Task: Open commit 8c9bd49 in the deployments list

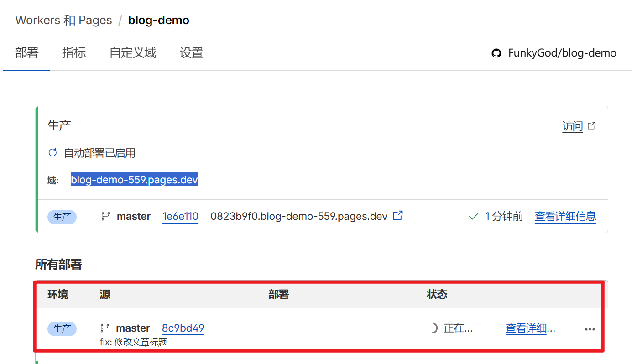Action: coord(183,328)
